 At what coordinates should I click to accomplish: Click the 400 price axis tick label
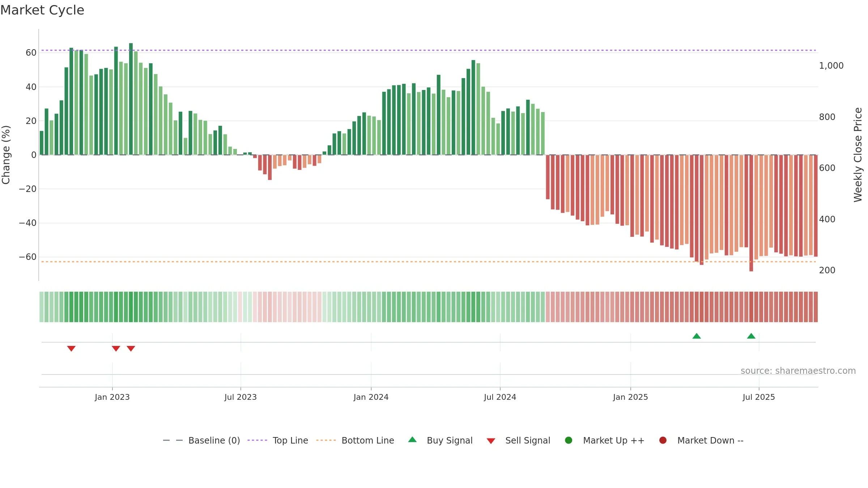click(x=827, y=219)
